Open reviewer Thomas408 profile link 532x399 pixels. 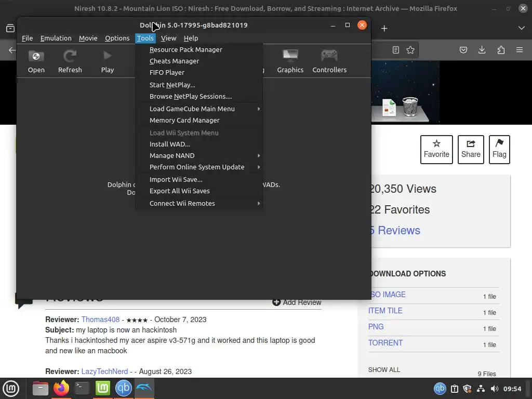pos(100,320)
